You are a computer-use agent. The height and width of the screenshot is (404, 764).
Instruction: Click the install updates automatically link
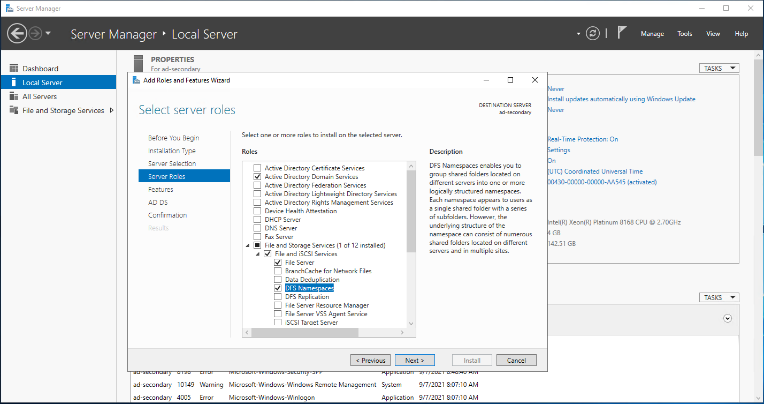621,99
